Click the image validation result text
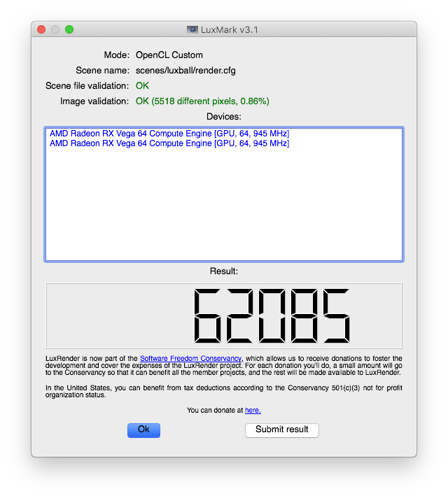 point(202,101)
